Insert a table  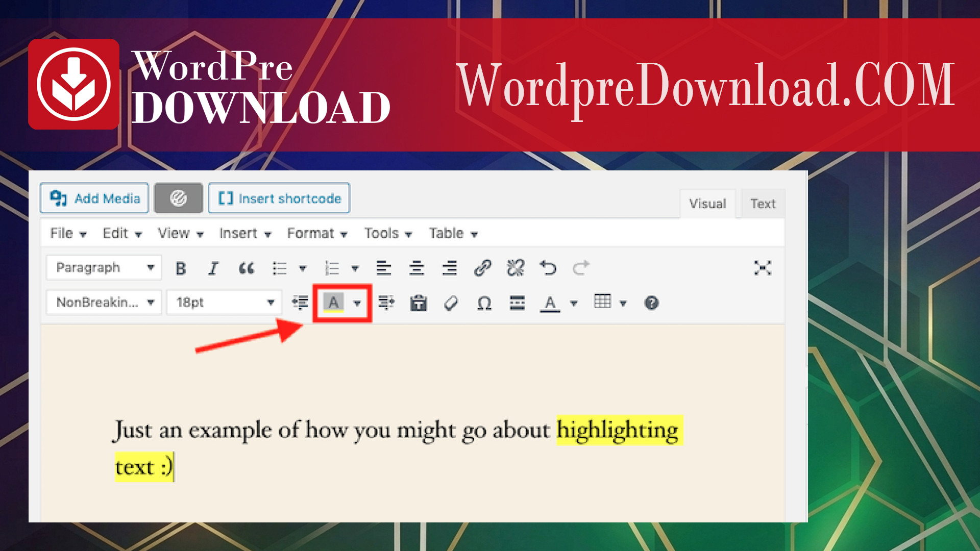[602, 302]
